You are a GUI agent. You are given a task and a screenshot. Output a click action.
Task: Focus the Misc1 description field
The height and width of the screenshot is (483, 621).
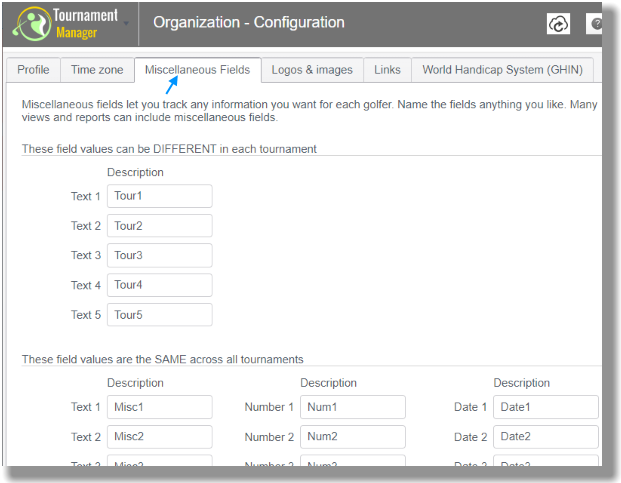pyautogui.click(x=160, y=407)
